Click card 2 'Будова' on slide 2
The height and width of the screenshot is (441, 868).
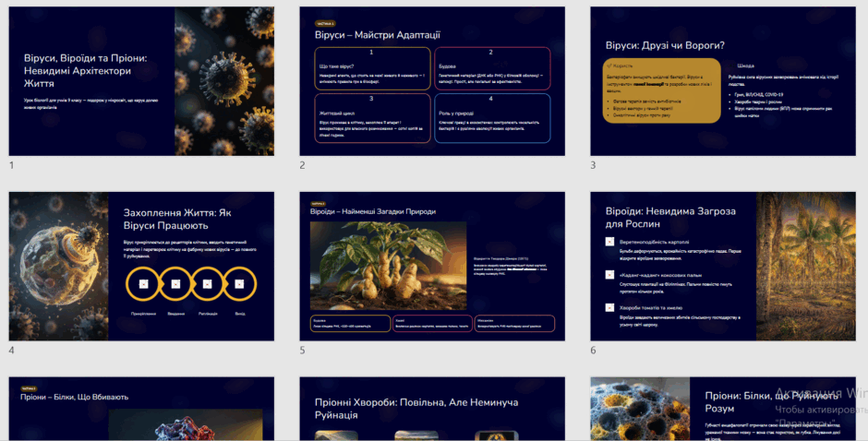(x=493, y=68)
